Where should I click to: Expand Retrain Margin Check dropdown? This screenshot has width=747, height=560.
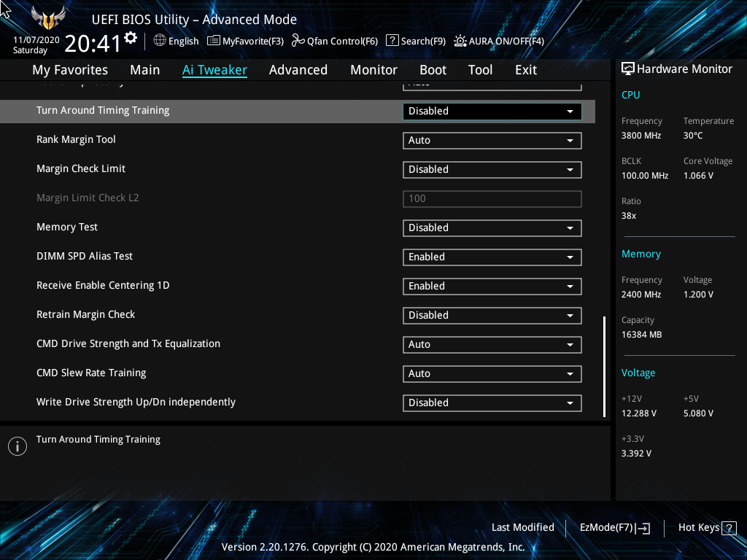[x=492, y=315]
